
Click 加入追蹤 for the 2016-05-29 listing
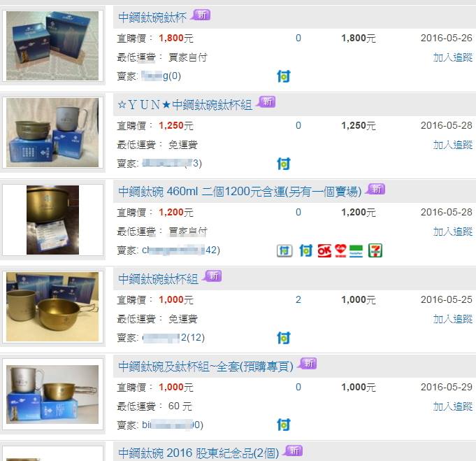(453, 406)
